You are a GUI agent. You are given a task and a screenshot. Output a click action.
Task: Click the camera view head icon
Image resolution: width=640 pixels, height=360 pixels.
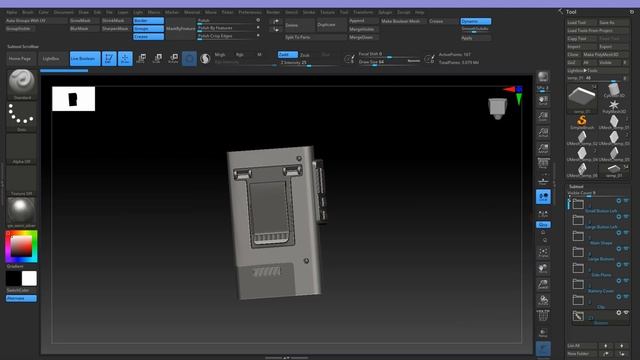pyautogui.click(x=498, y=109)
